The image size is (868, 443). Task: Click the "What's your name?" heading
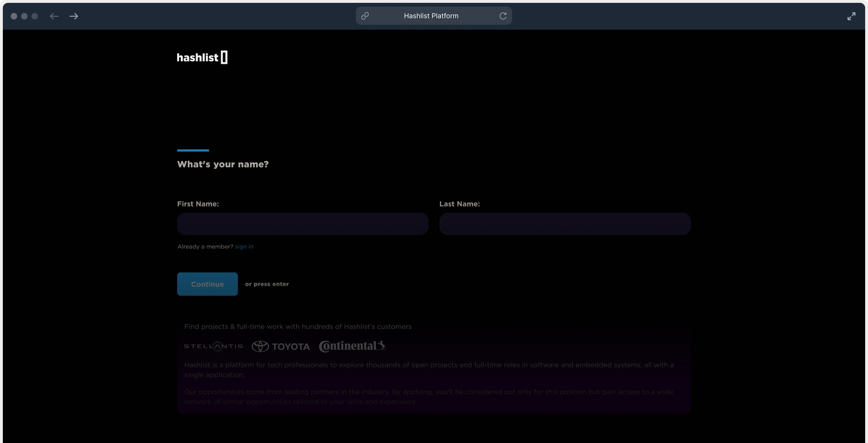[x=223, y=164]
